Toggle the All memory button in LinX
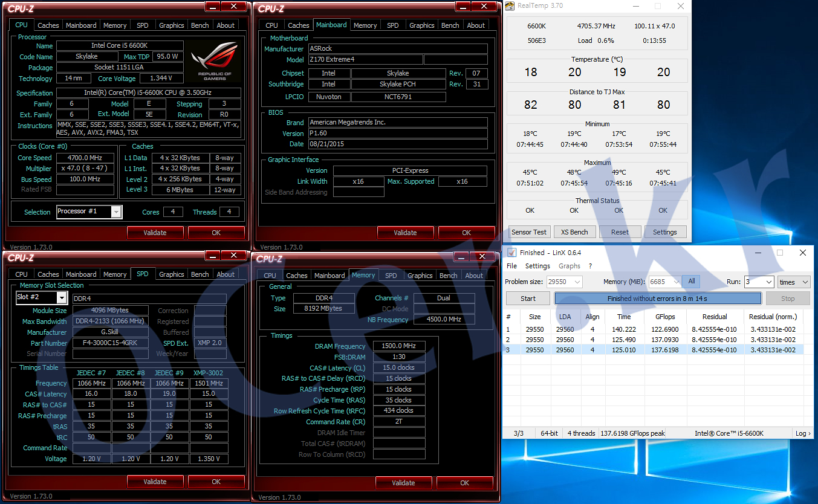Image resolution: width=818 pixels, height=504 pixels. pyautogui.click(x=691, y=282)
